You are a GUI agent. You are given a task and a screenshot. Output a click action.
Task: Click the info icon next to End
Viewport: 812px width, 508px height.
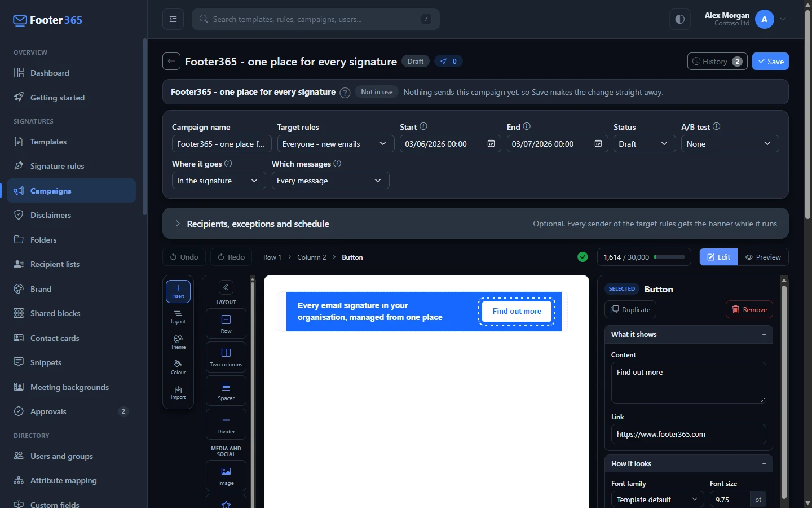pos(527,126)
